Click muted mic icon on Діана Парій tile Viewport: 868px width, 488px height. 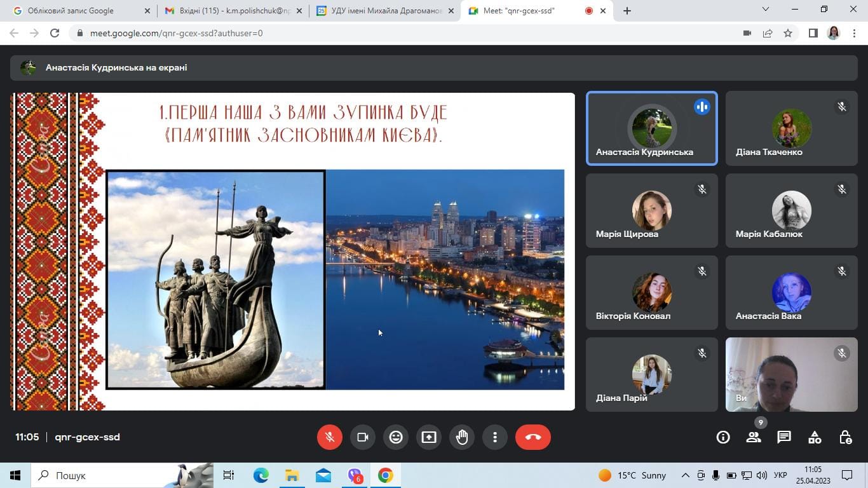click(702, 353)
